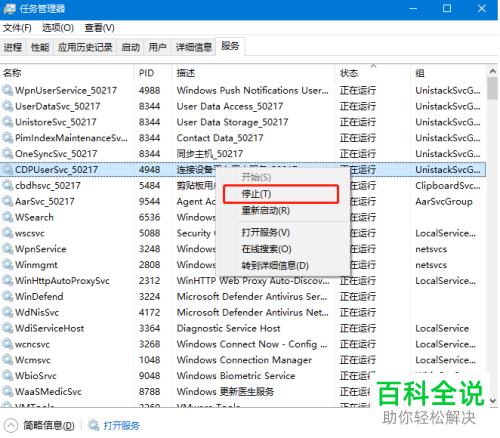Click the ClipboardSvc... group cell

(448, 185)
